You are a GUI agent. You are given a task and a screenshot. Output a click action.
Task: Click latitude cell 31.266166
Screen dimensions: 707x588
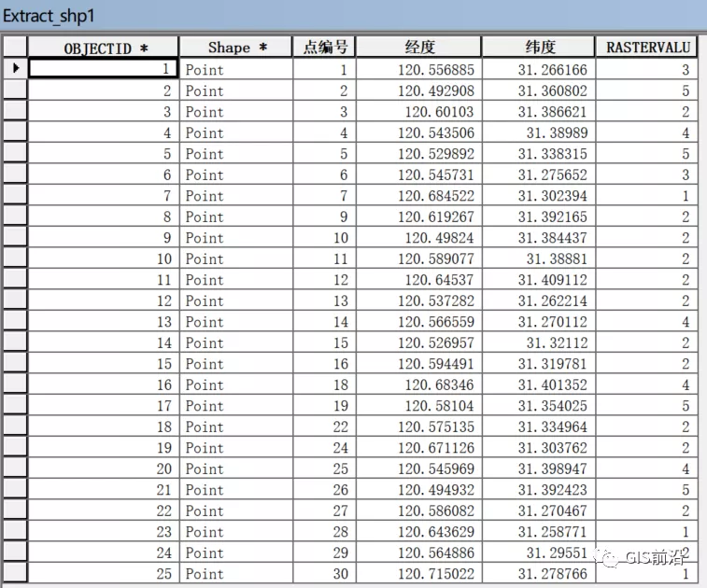point(539,69)
